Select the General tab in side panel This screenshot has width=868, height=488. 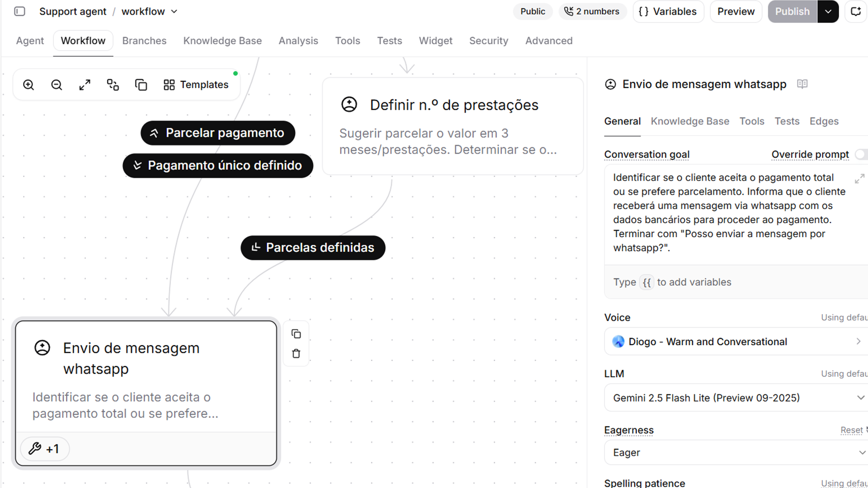(x=623, y=121)
